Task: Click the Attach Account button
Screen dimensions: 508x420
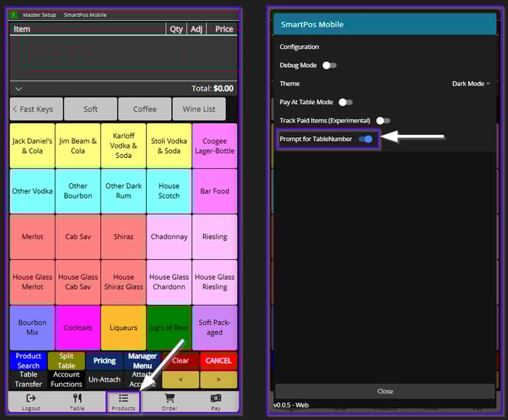Action: tap(143, 379)
